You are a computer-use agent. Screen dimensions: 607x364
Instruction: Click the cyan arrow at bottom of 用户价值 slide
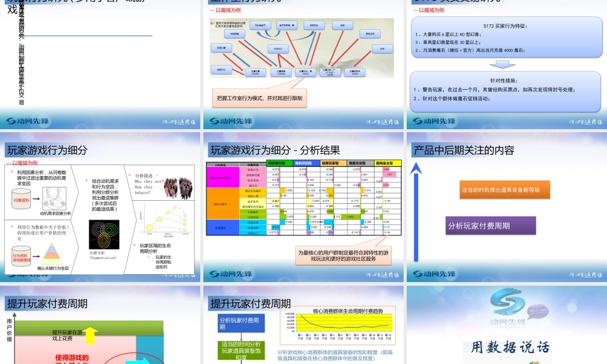click(x=138, y=360)
